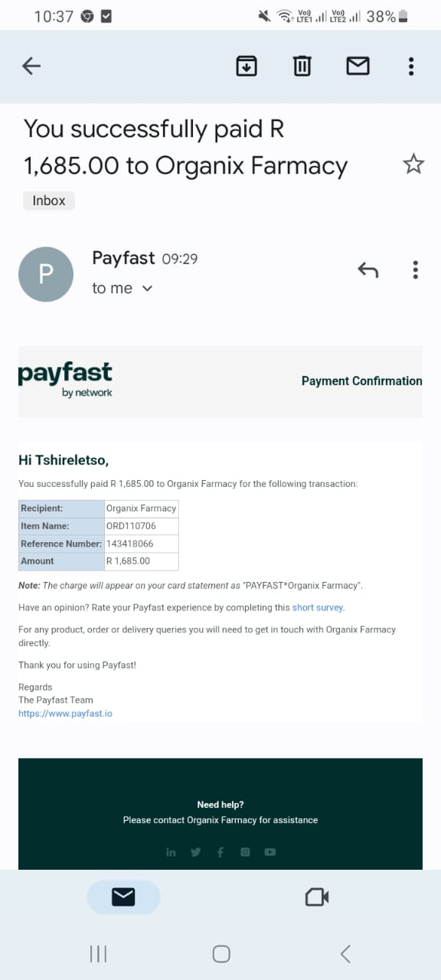Open Payfast sender avatar

[46, 274]
